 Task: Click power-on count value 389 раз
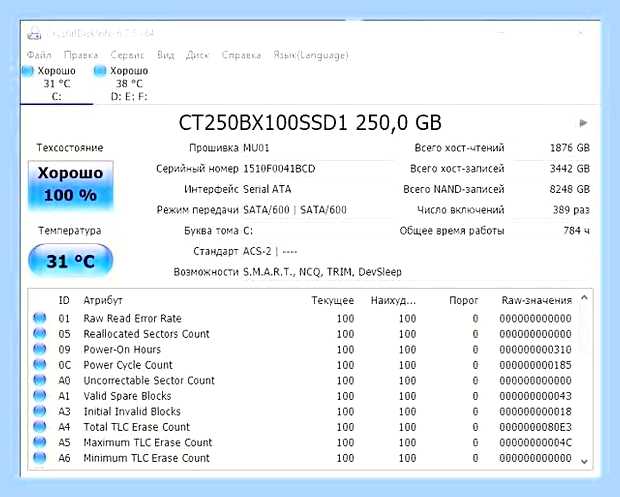pyautogui.click(x=571, y=210)
